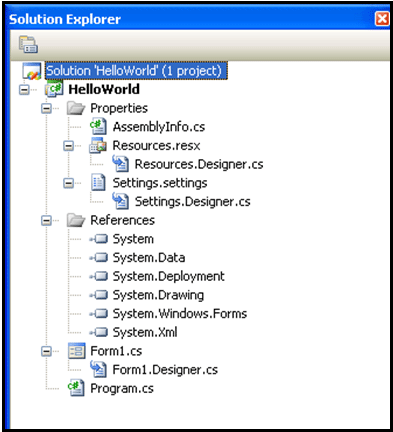Click the solution icon beside Solution 'HelloWorld'
Viewport: 393px width, 432px height.
tap(32, 71)
